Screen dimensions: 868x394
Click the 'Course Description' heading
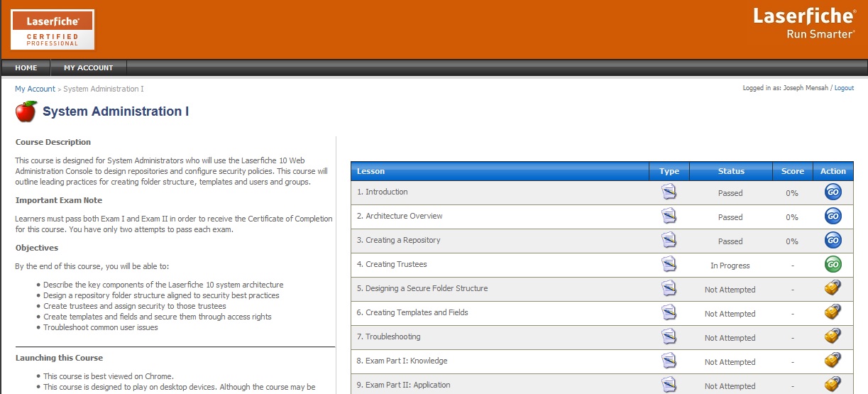point(53,142)
